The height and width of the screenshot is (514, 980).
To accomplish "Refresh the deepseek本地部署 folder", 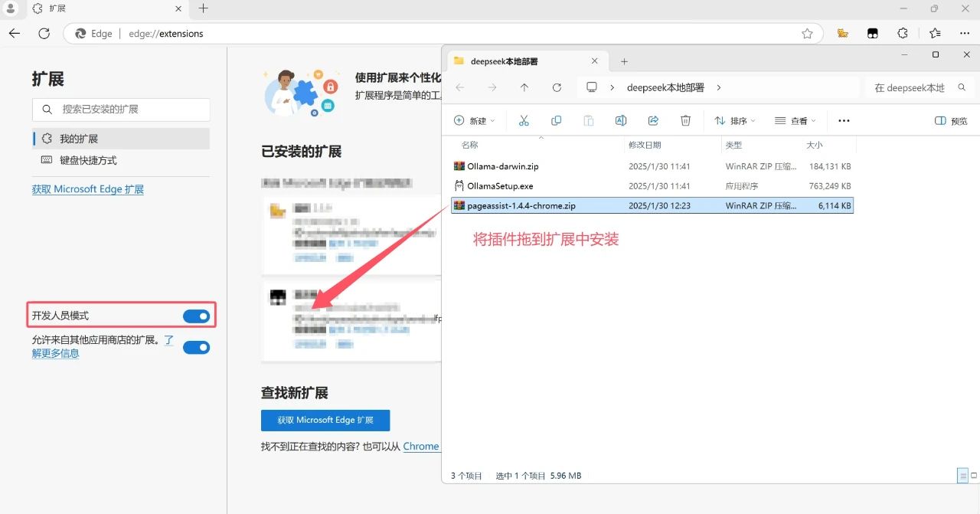I will (557, 87).
